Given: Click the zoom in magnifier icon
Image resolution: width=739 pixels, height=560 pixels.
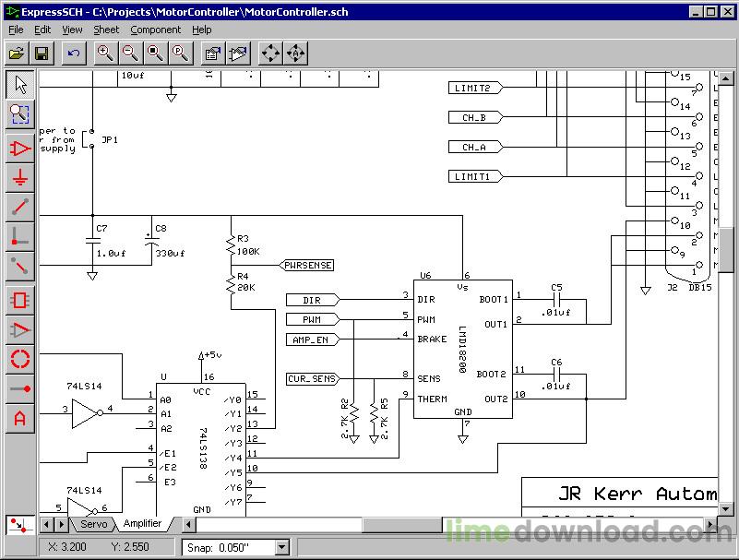Looking at the screenshot, I should 105,54.
